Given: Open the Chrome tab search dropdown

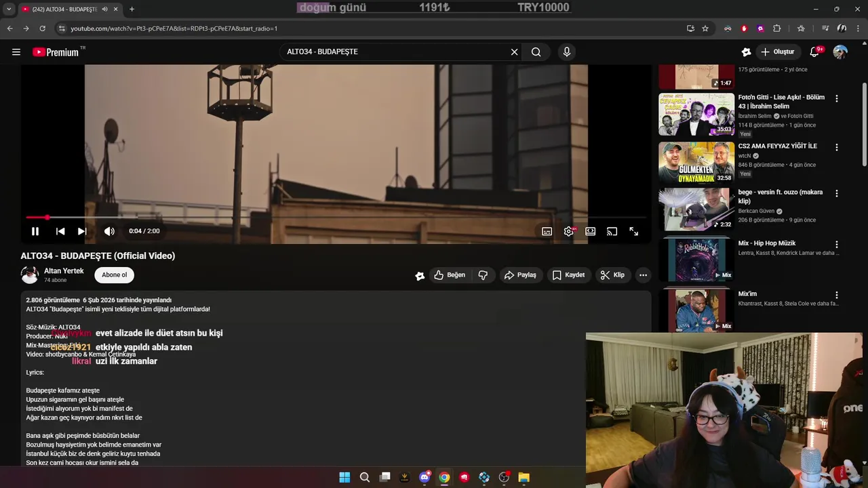Looking at the screenshot, I should click(8, 9).
